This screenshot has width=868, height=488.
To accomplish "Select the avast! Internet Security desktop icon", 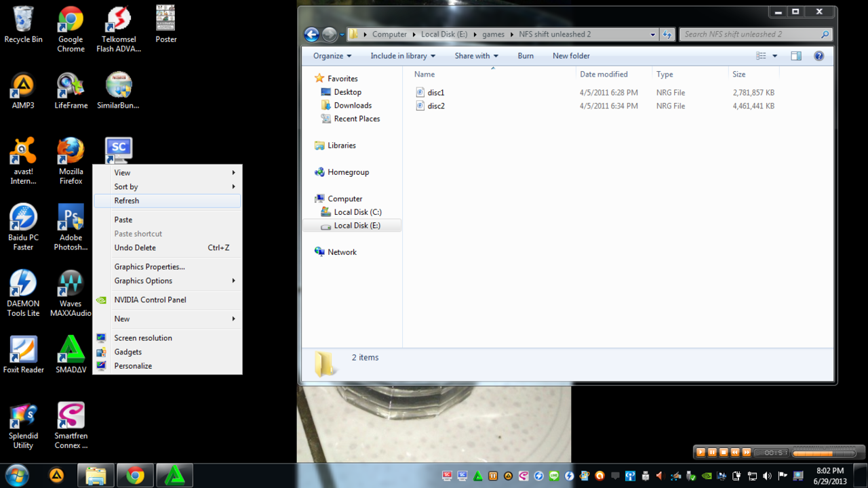I will pos(23,161).
